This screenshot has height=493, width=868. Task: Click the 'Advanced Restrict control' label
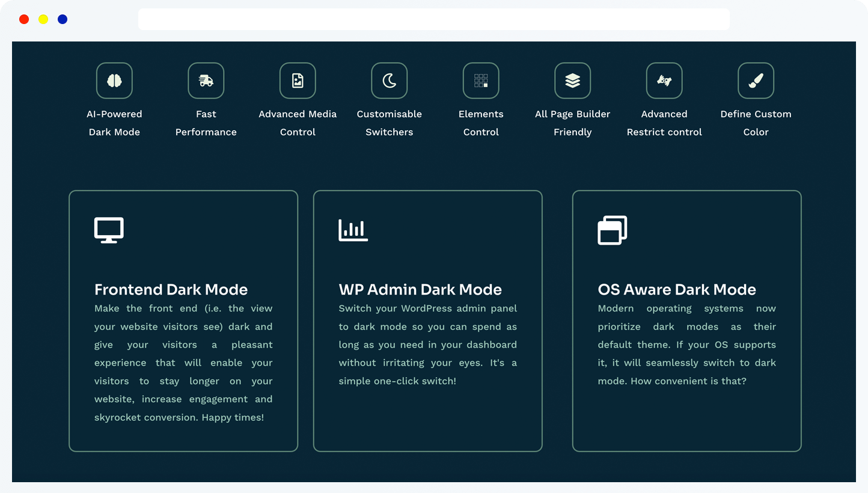[664, 123]
